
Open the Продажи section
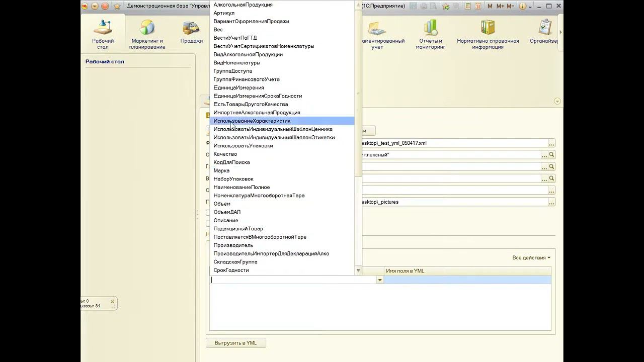pos(192,33)
